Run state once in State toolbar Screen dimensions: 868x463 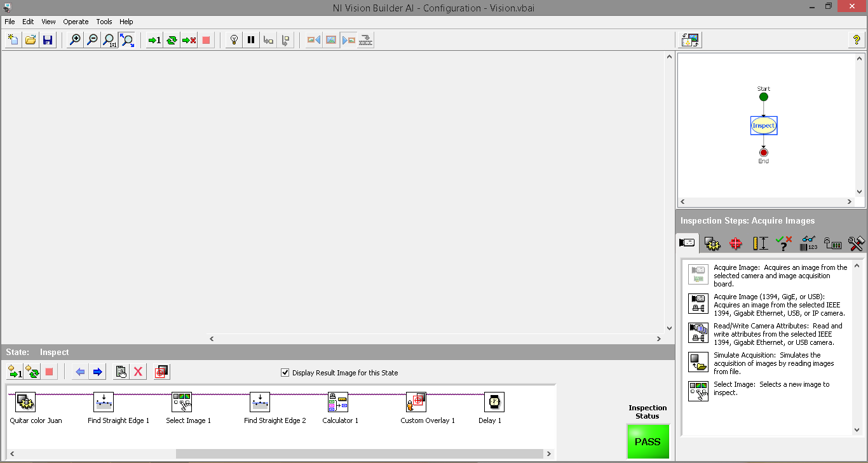click(x=15, y=372)
